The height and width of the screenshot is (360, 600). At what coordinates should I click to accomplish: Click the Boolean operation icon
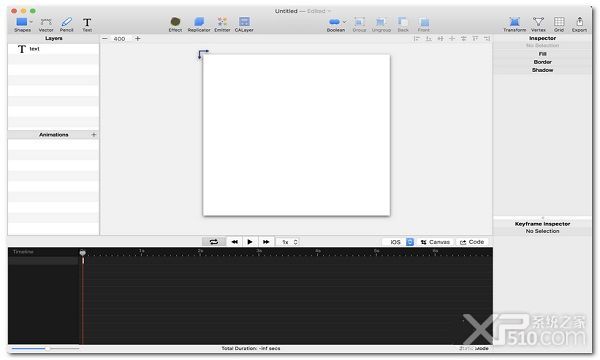(334, 22)
